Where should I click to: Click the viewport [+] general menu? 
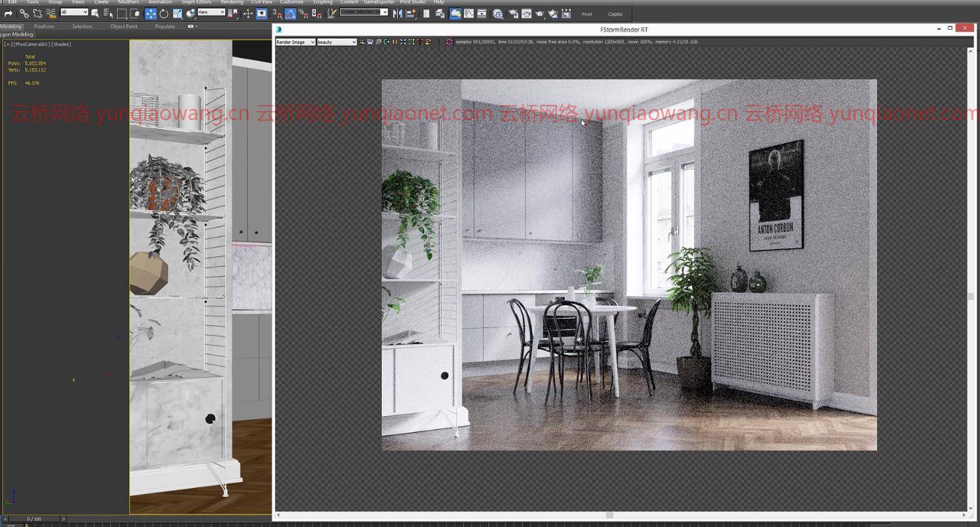pyautogui.click(x=8, y=44)
